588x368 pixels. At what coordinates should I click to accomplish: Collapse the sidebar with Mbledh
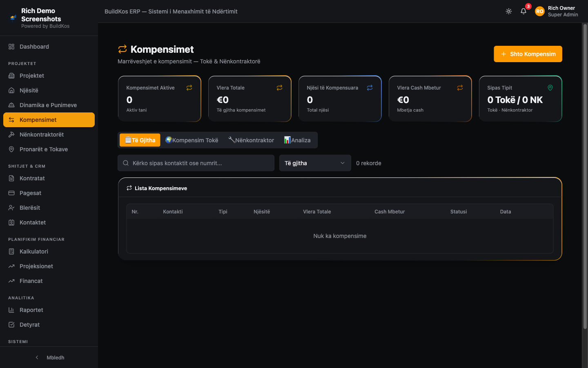(49, 357)
